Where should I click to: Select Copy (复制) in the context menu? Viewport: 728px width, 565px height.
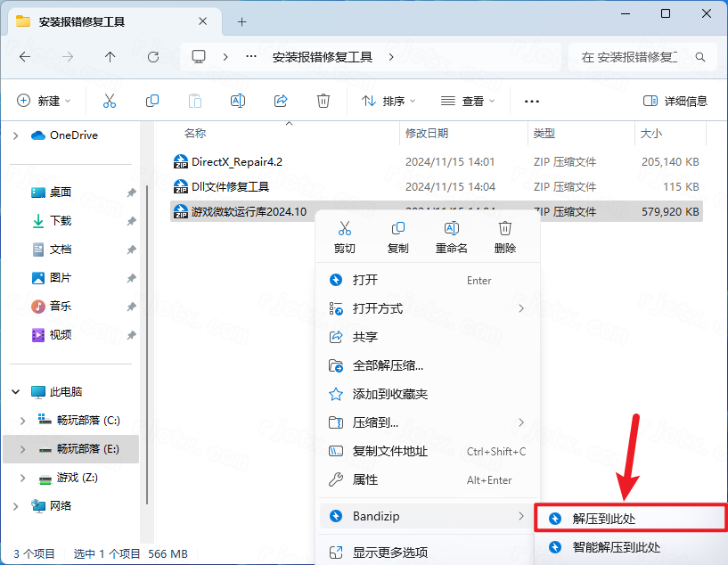(x=398, y=237)
